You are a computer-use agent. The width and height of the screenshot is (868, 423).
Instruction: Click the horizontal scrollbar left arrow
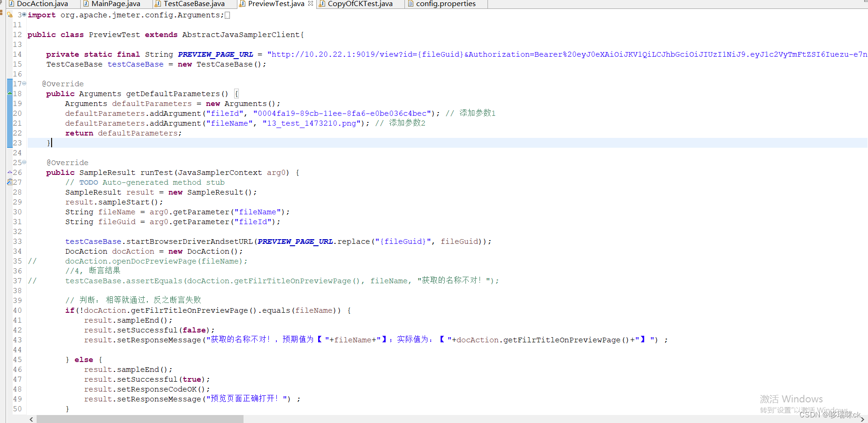point(31,419)
